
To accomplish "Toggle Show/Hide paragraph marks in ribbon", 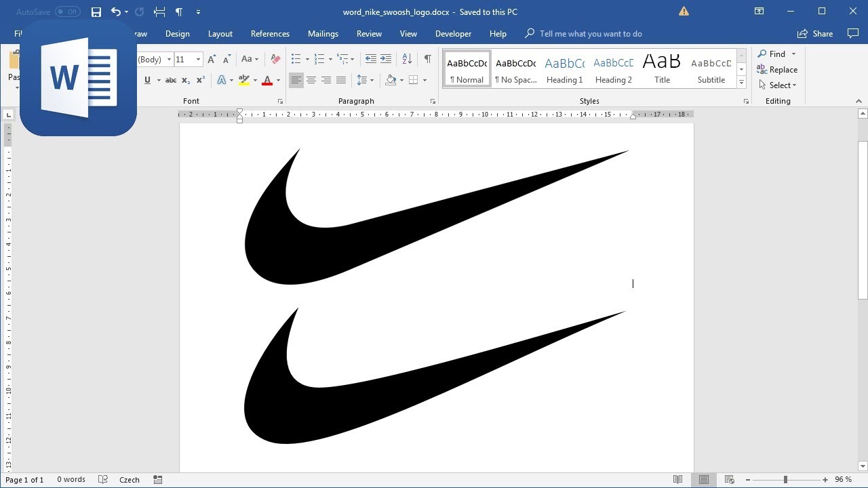I will (427, 59).
